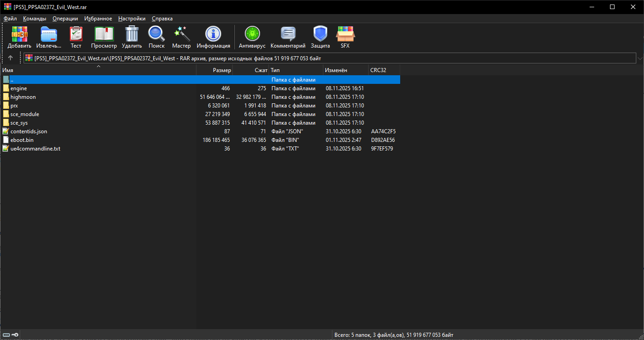
Task: Open the Настройки menu
Action: (x=131, y=19)
